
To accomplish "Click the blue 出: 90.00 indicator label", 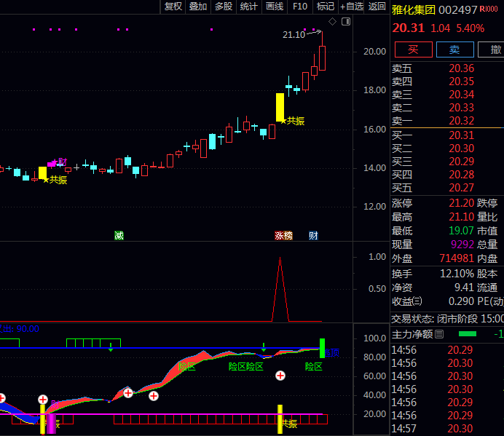I will click(20, 329).
